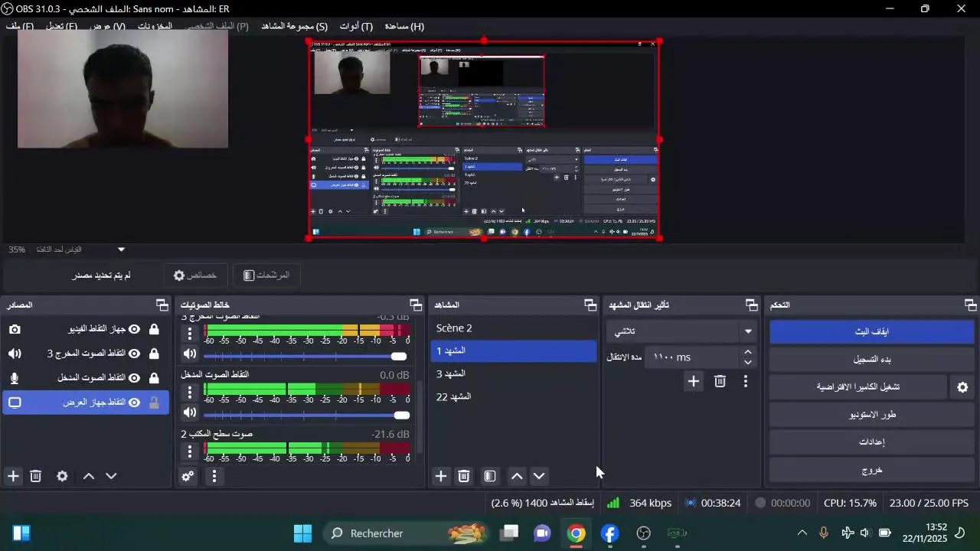Open audio mixer menu dots beside the gears icon
The width and height of the screenshot is (980, 551).
pos(214,476)
